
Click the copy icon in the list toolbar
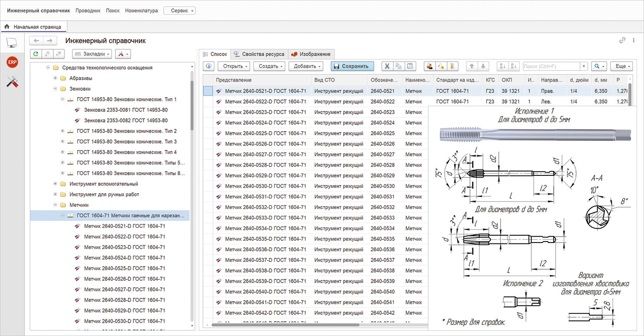point(398,66)
